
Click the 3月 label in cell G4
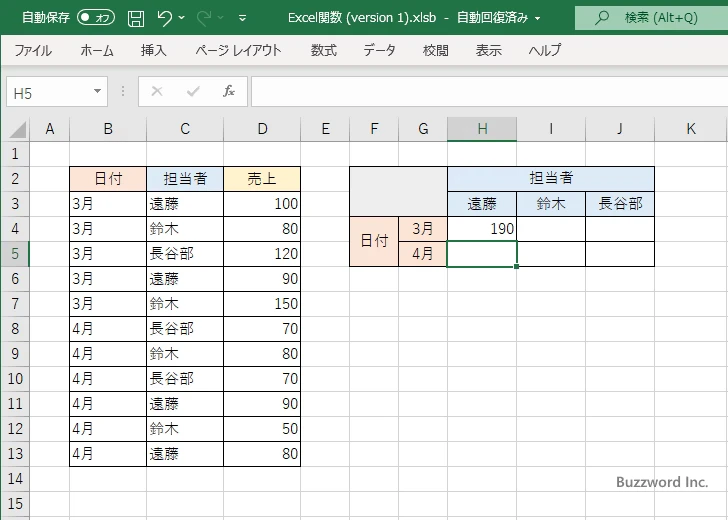[423, 229]
